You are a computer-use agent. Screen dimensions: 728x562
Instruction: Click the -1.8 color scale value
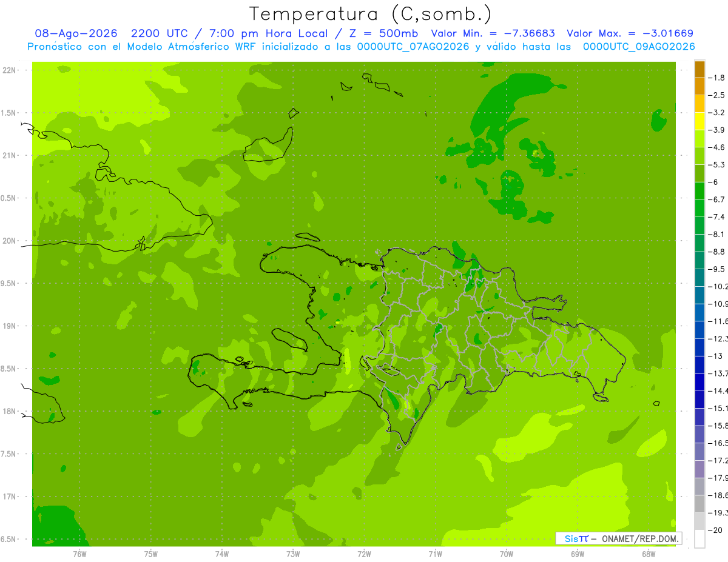coord(716,78)
